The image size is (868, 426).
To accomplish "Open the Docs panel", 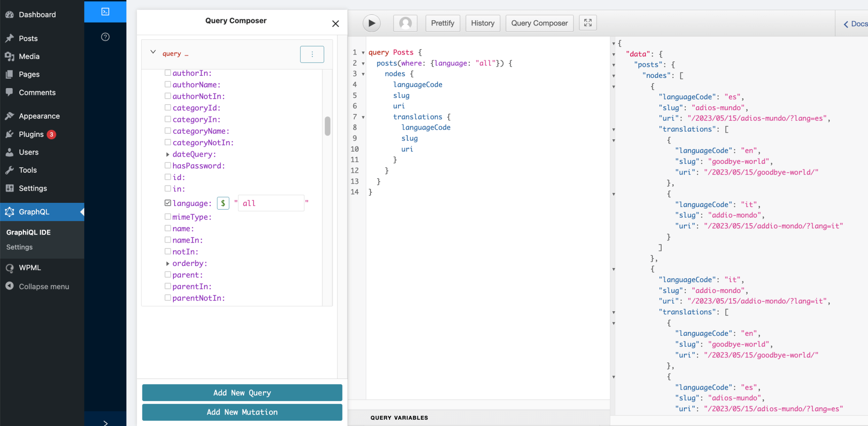I will click(856, 23).
